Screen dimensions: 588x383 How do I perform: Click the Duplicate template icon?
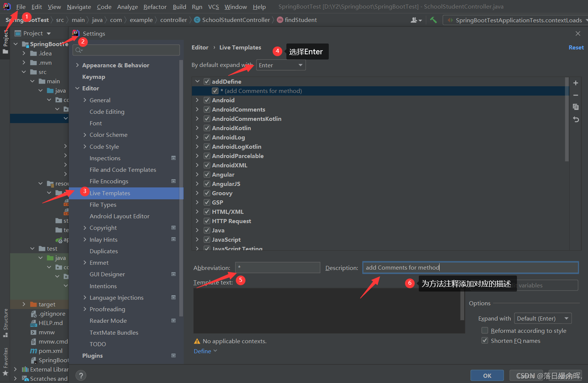coord(576,107)
